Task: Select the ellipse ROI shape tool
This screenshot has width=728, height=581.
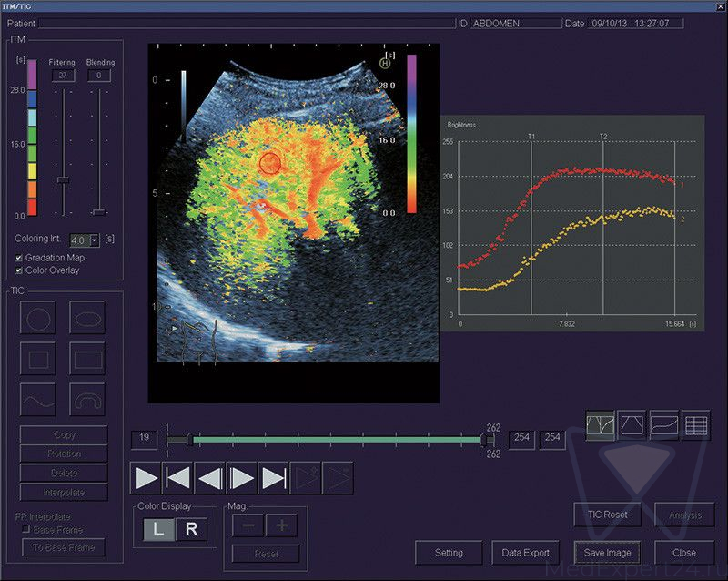Action: pos(87,317)
